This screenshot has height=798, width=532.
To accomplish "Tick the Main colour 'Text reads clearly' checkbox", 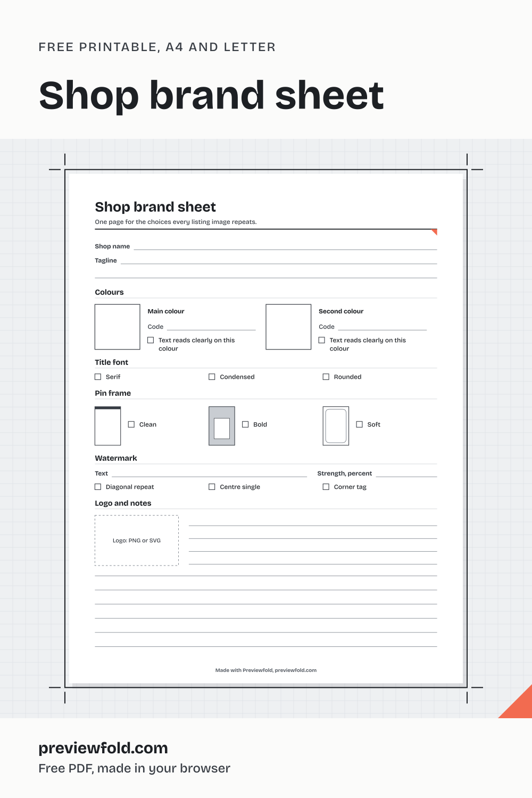I will tap(151, 340).
